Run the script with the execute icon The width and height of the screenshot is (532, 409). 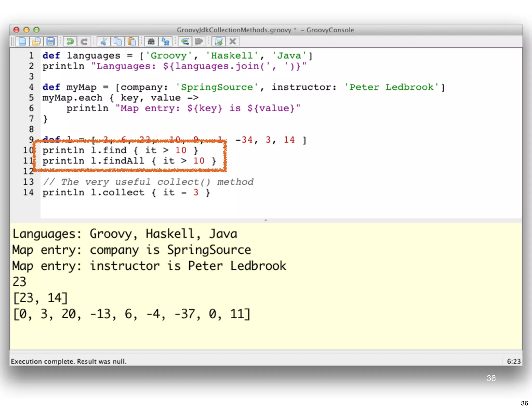tap(219, 42)
